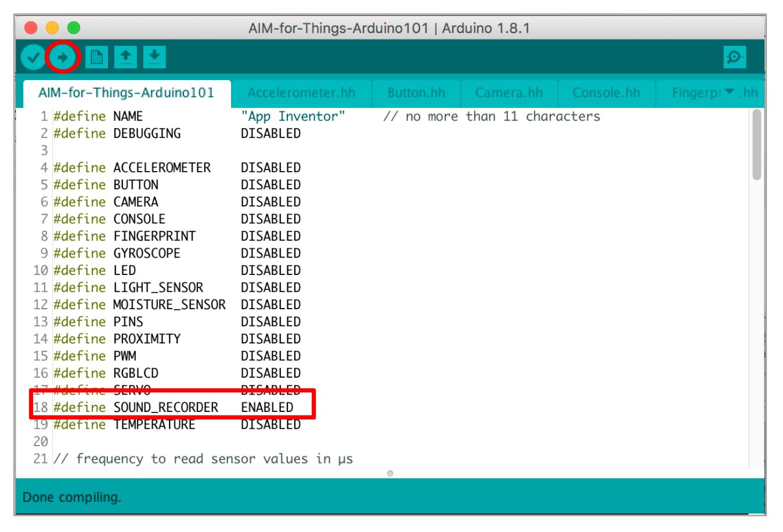Click the ENABLED value of SOUND_RECORDER
Viewport: 783px width, 532px height.
click(267, 407)
